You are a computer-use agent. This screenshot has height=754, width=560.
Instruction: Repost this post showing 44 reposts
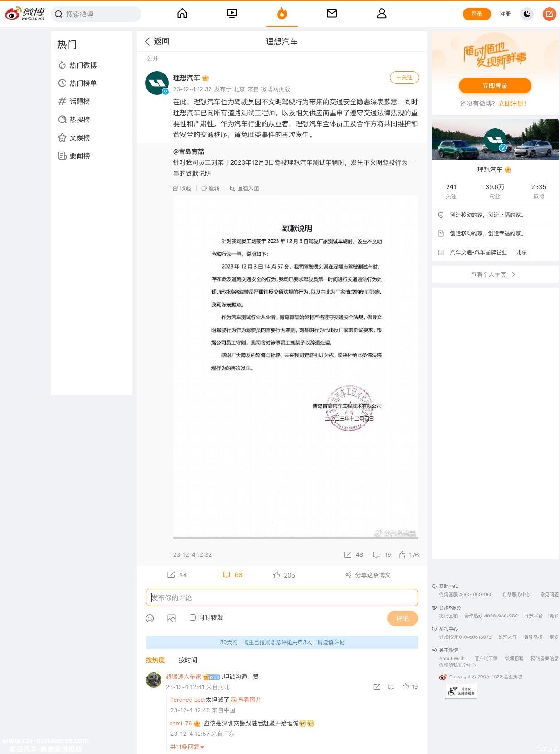click(x=177, y=575)
